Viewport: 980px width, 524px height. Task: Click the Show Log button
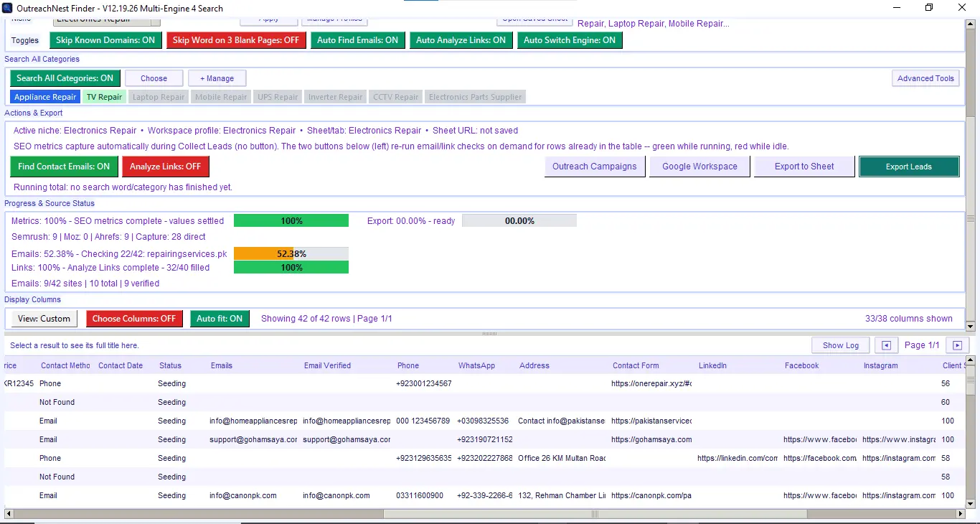tap(841, 345)
